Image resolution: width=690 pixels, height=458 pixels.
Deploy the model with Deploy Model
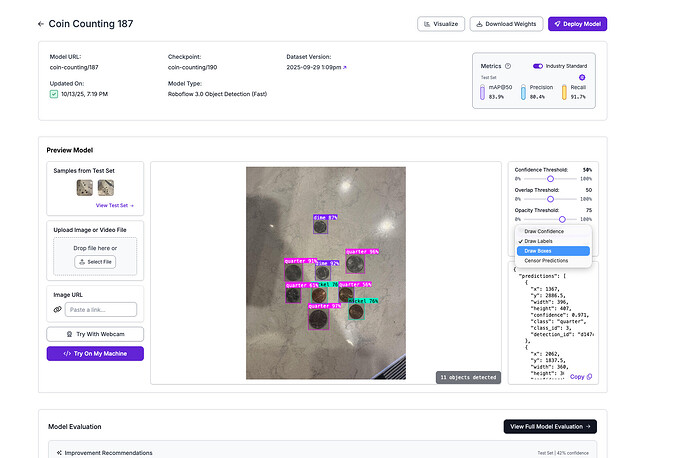point(577,23)
